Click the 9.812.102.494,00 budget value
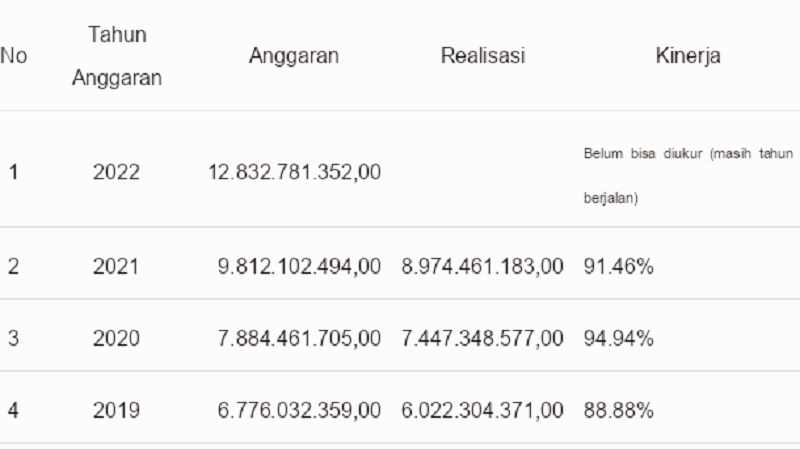Viewport: 800px width, 449px height. click(299, 266)
